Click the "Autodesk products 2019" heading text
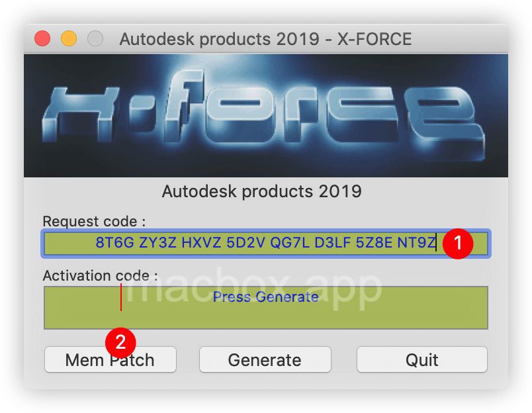Viewport: 532px width, 413px height. pos(261,191)
